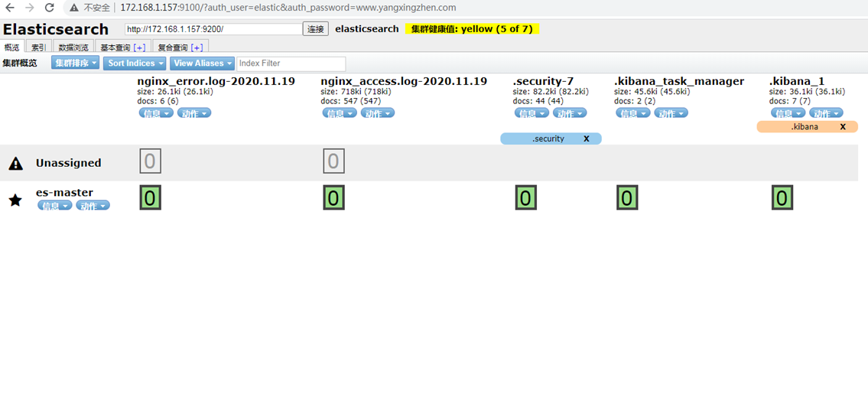Image resolution: width=868 pixels, height=398 pixels.
Task: Open 信息 menu for nginx_error.log-2020.11.19
Action: coord(156,113)
